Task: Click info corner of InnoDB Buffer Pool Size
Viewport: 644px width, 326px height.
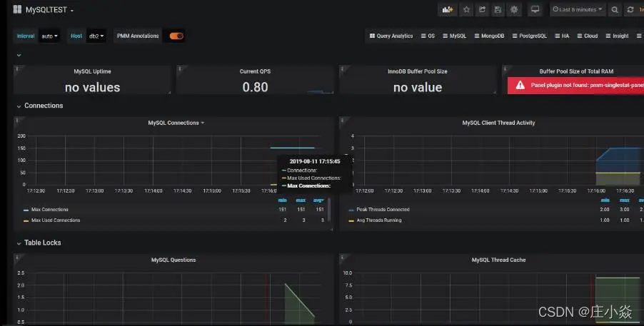Action: coord(342,68)
